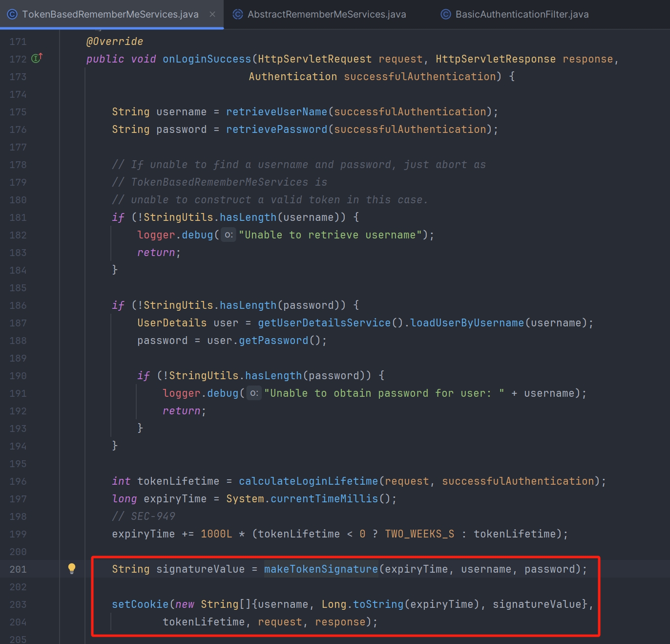The height and width of the screenshot is (644, 670).
Task: Click the loadUserByUsername method call
Action: tap(467, 323)
